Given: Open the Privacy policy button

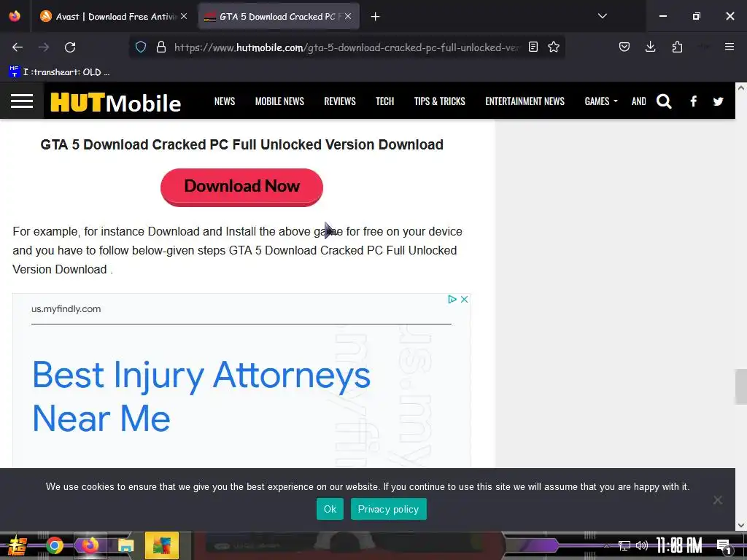Looking at the screenshot, I should click(x=388, y=509).
